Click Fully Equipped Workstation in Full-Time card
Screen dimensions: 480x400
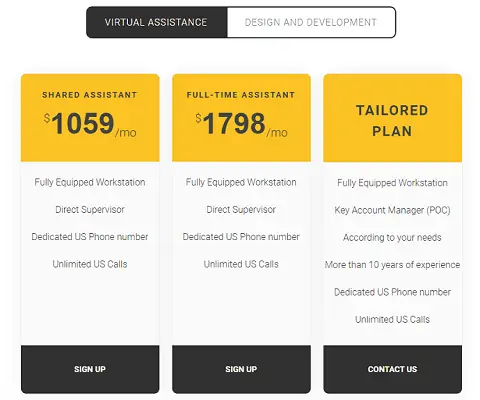click(241, 182)
